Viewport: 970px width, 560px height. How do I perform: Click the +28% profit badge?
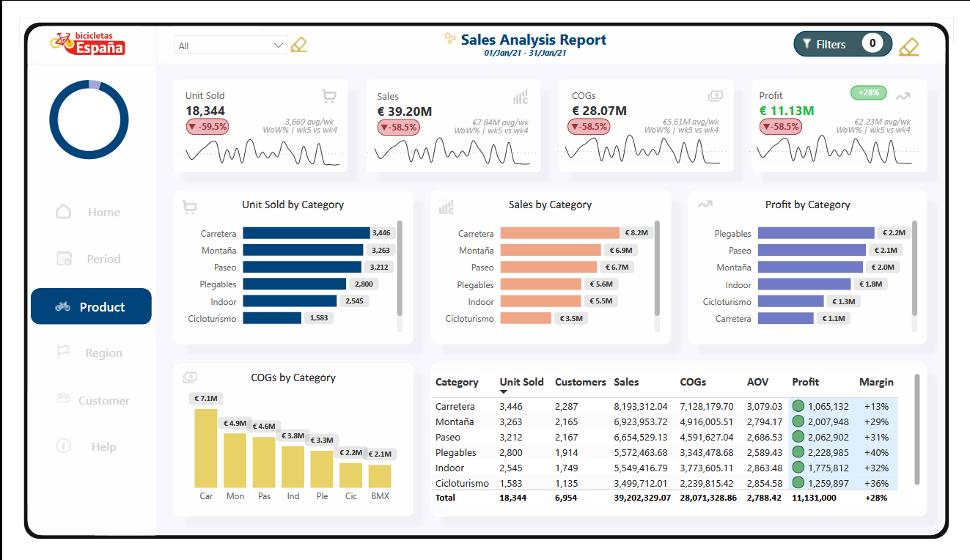869,92
